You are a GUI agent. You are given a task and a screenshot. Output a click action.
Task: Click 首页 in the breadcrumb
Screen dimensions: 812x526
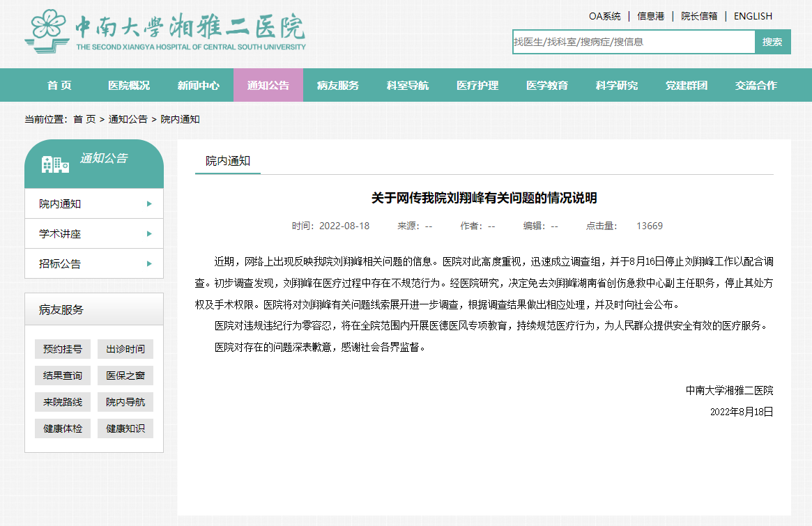[x=84, y=119]
